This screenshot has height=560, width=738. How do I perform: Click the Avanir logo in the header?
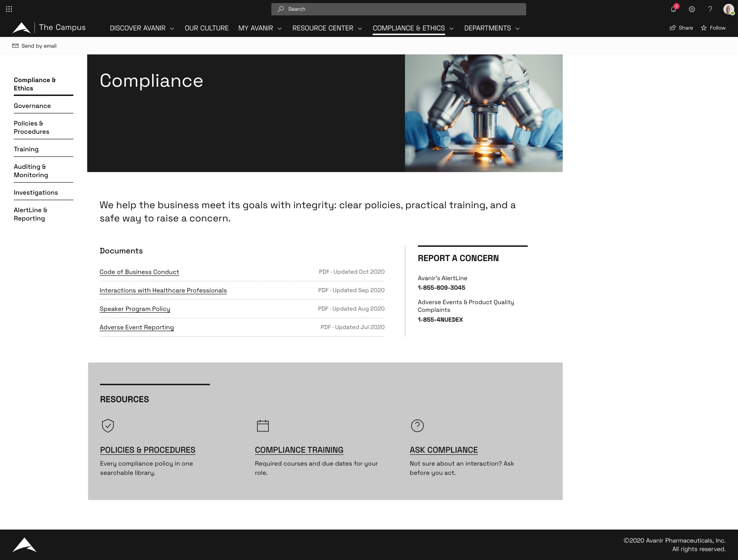(21, 28)
